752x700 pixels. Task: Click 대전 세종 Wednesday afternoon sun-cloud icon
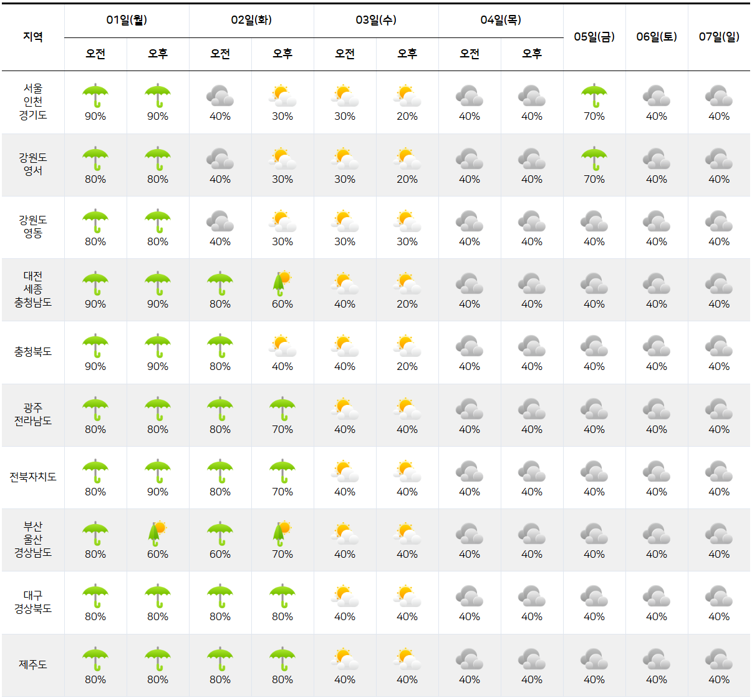407,284
